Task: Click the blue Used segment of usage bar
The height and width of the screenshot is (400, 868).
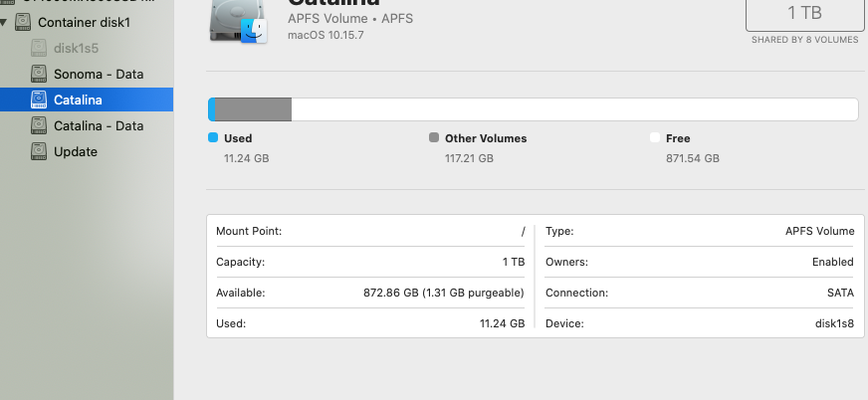Action: tap(211, 109)
